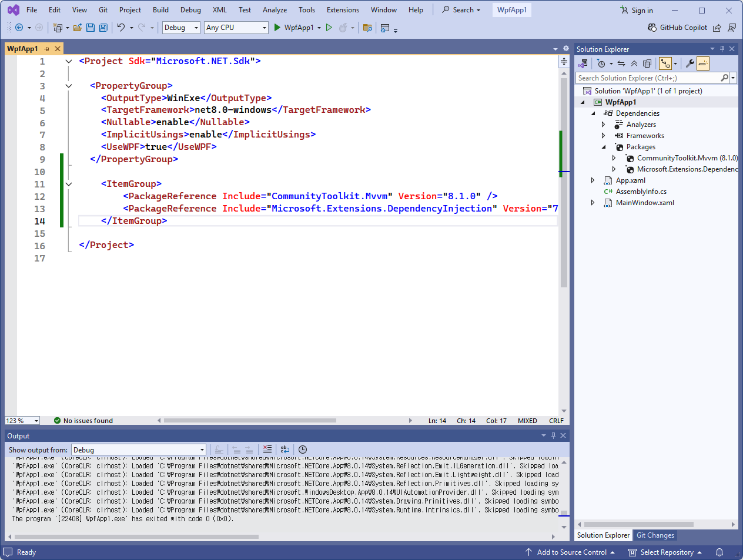Click the Search box in title bar
Viewport: 743px width, 560px height.
point(461,10)
